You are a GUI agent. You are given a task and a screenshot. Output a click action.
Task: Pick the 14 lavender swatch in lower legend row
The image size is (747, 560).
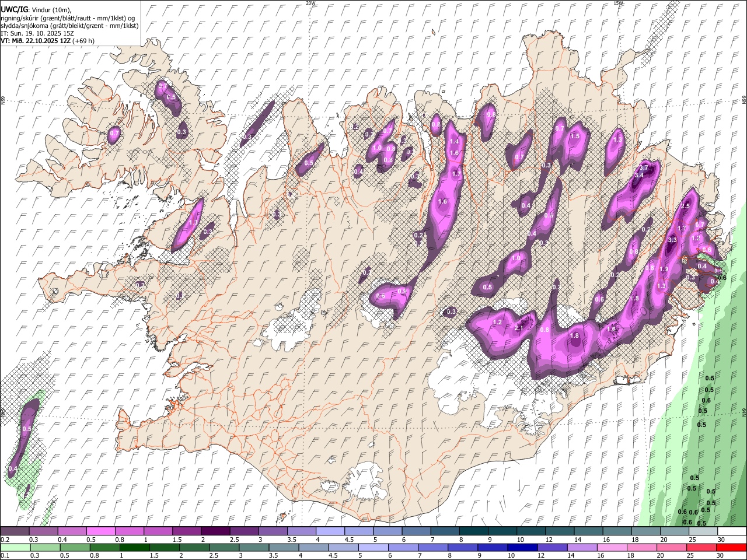coord(581,547)
